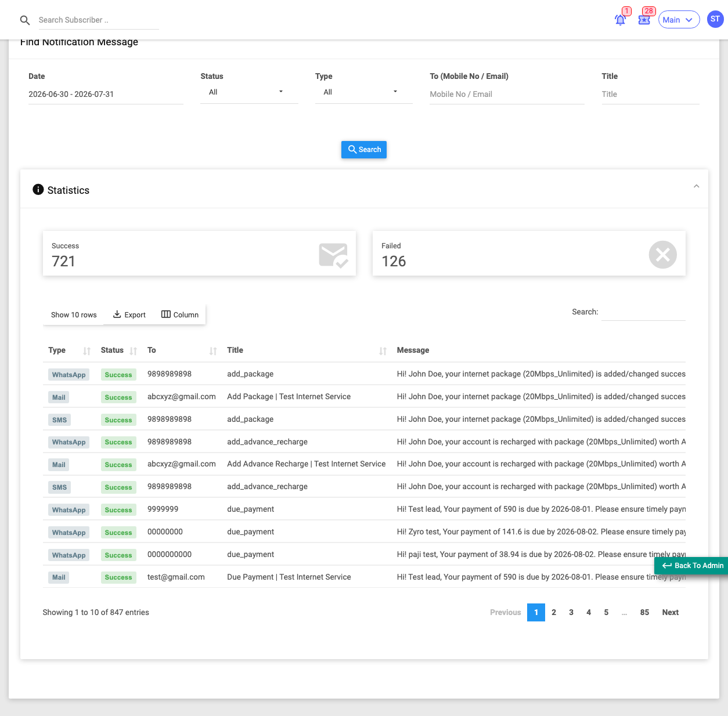Go to page 3
Screen dimensions: 728x716
[571, 613]
